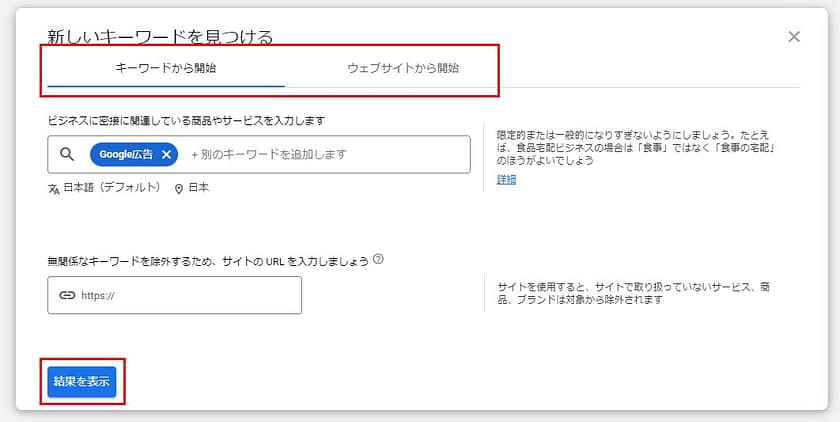Switch to the ウェブサイトから開始 tab
This screenshot has width=840, height=422.
402,69
